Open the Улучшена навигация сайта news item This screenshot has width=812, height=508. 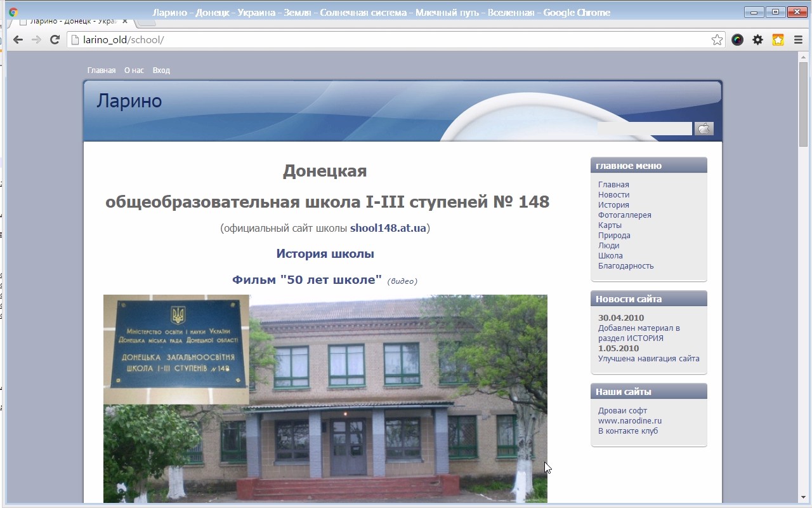pyautogui.click(x=649, y=359)
